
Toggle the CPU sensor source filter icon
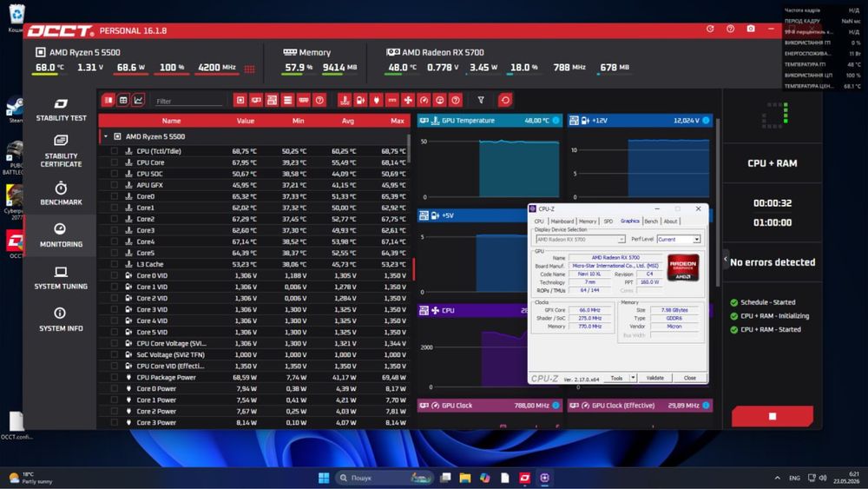point(240,100)
